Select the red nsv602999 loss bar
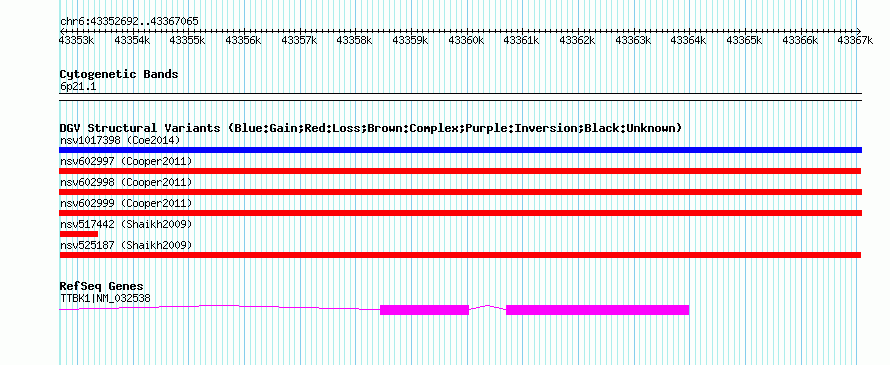Viewport: 890px width, 365px height. (x=460, y=213)
